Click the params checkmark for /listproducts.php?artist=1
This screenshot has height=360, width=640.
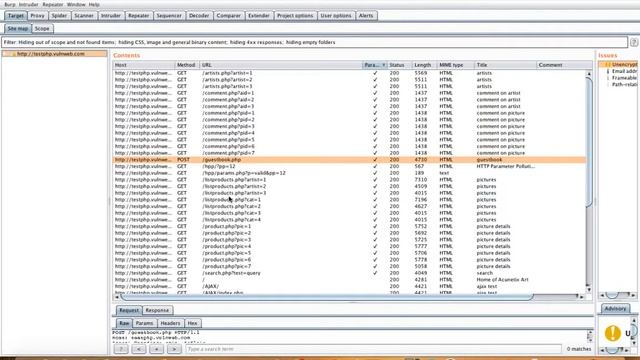[375, 180]
